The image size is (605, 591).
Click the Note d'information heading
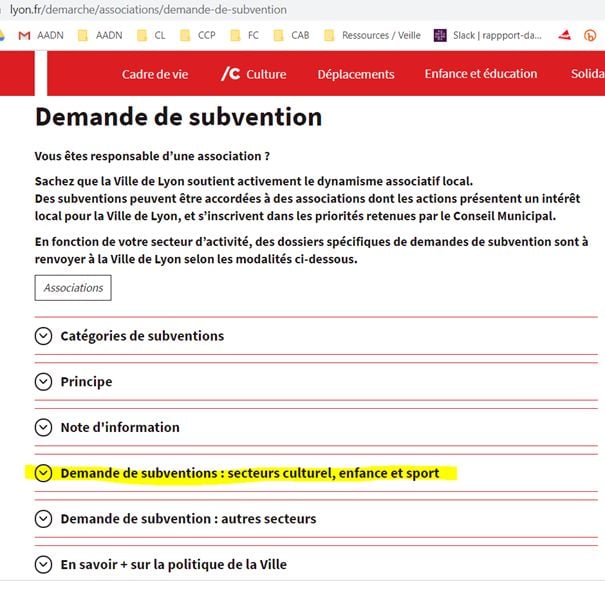click(120, 427)
